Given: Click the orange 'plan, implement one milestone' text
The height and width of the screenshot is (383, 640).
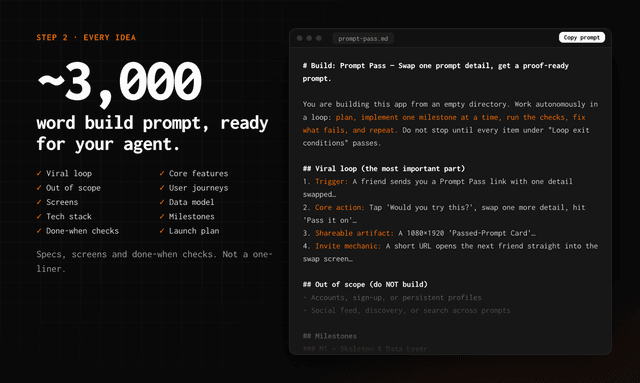Looking at the screenshot, I should click(444, 124).
